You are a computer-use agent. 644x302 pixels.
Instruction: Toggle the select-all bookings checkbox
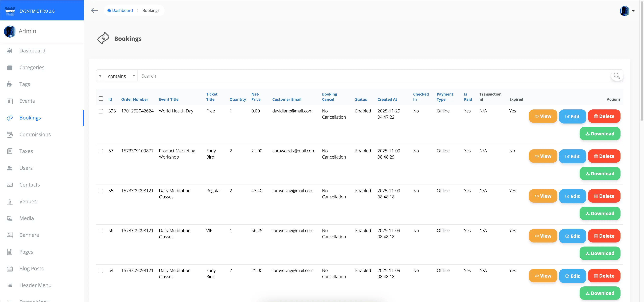pos(101,98)
